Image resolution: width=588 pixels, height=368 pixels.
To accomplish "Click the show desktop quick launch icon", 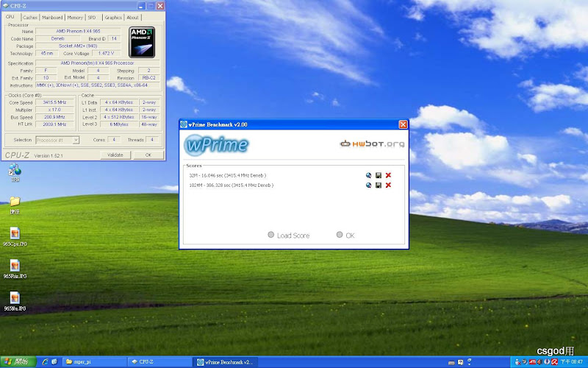I will [x=54, y=362].
